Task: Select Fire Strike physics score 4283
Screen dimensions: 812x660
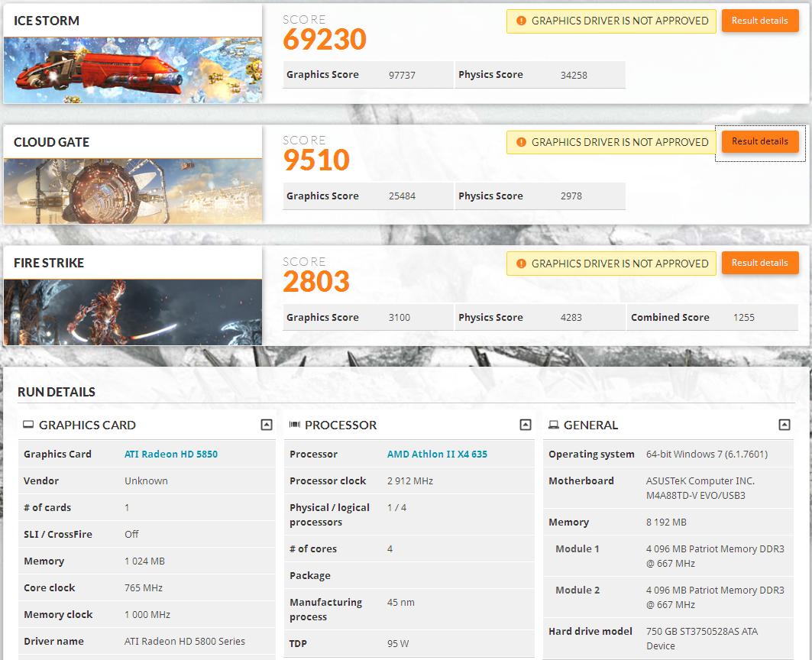Action: click(x=571, y=318)
